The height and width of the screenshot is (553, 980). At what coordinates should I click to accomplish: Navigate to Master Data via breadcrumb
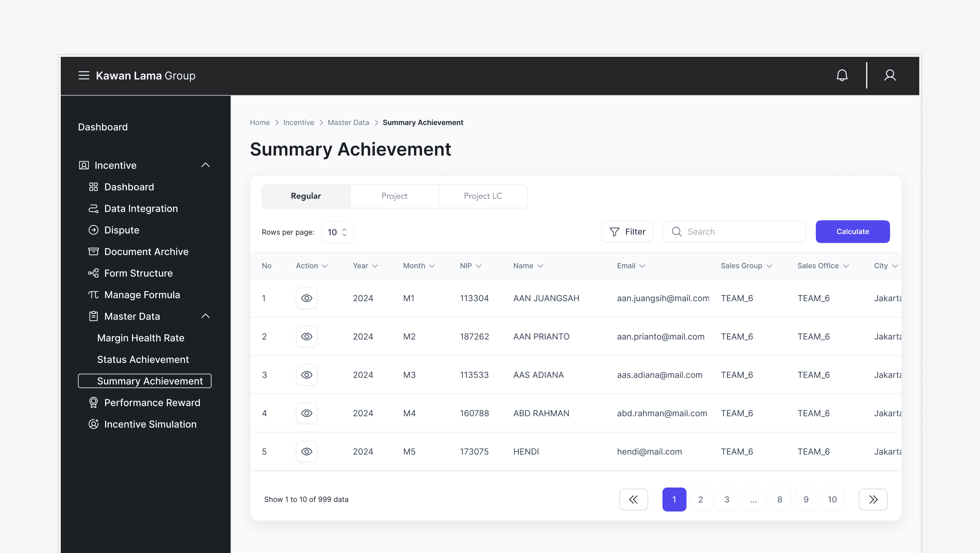pyautogui.click(x=348, y=122)
